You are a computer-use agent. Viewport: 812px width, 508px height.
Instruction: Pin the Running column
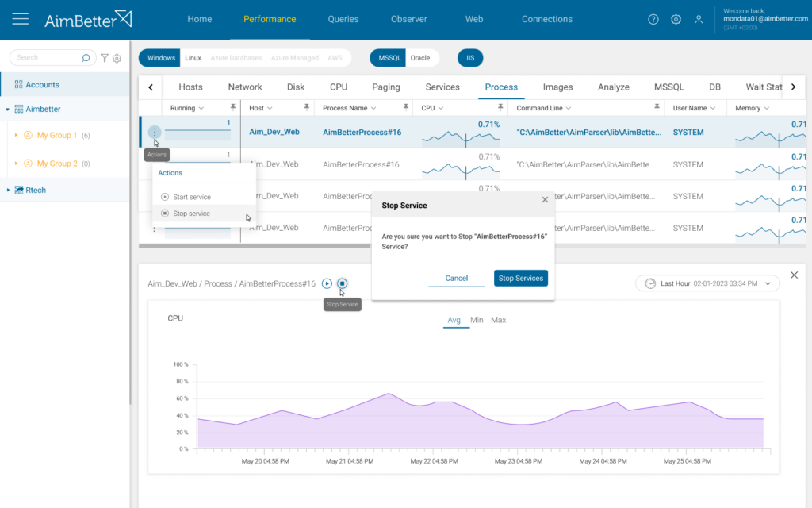click(x=233, y=107)
